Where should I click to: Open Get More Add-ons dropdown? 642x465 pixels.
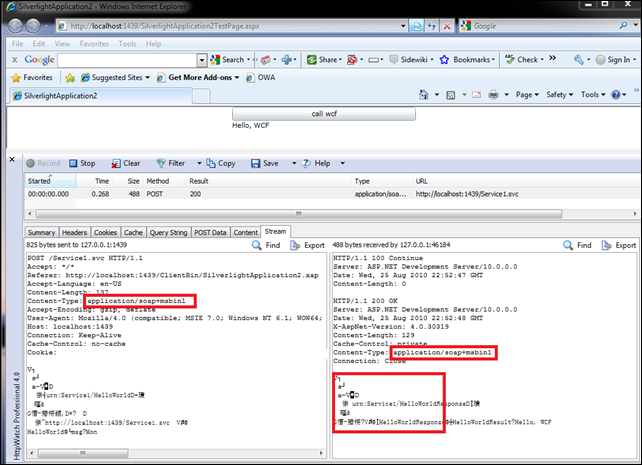click(198, 77)
